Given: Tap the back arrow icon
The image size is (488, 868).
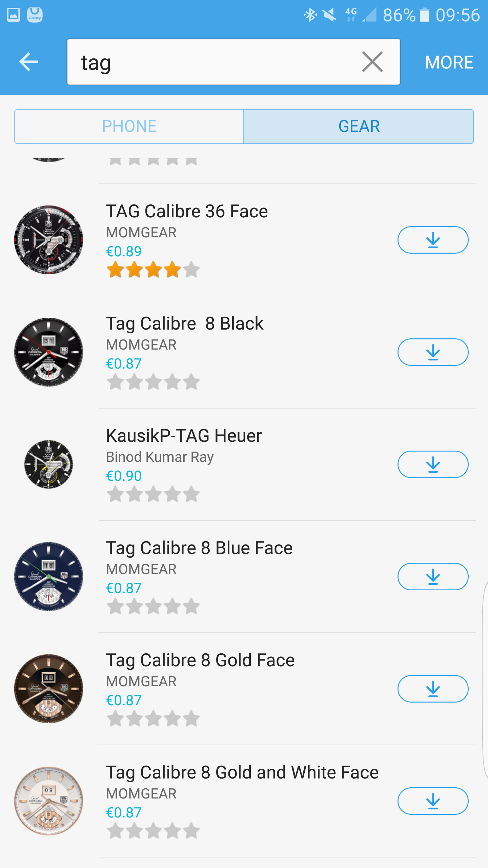Looking at the screenshot, I should [x=28, y=62].
